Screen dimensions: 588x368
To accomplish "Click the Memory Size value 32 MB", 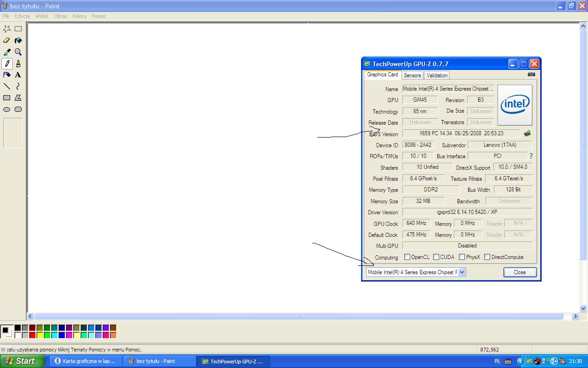I will point(423,201).
